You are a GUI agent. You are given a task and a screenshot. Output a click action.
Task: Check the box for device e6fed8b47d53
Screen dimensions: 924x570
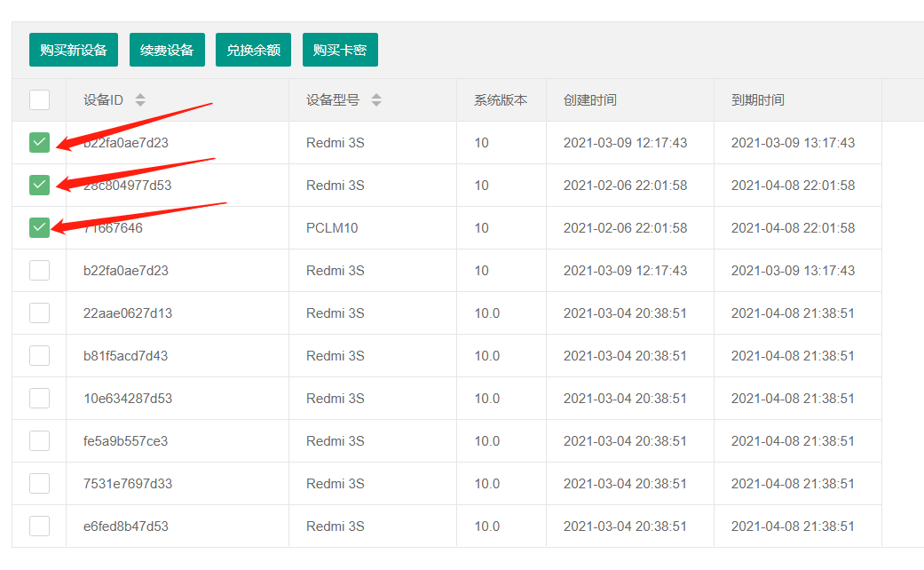pos(39,526)
